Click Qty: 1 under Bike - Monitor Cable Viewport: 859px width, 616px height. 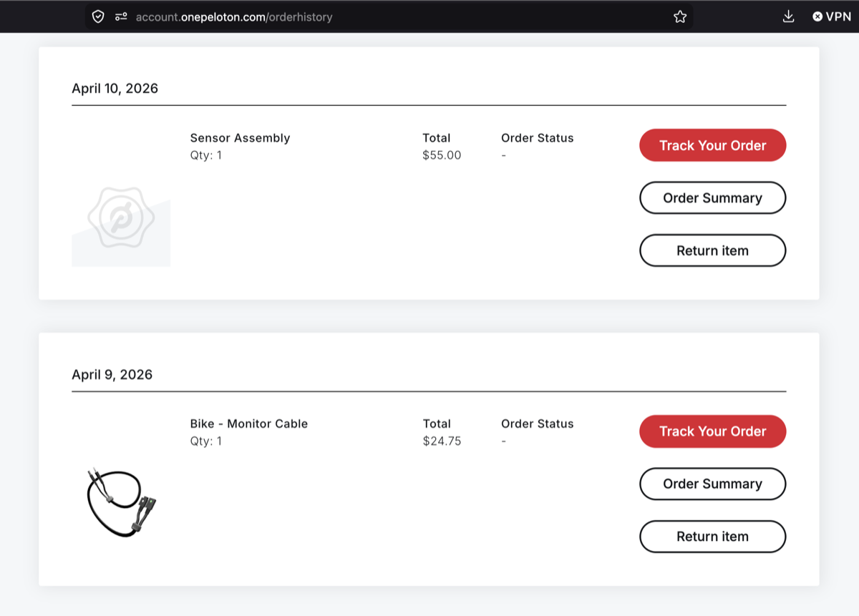click(205, 441)
